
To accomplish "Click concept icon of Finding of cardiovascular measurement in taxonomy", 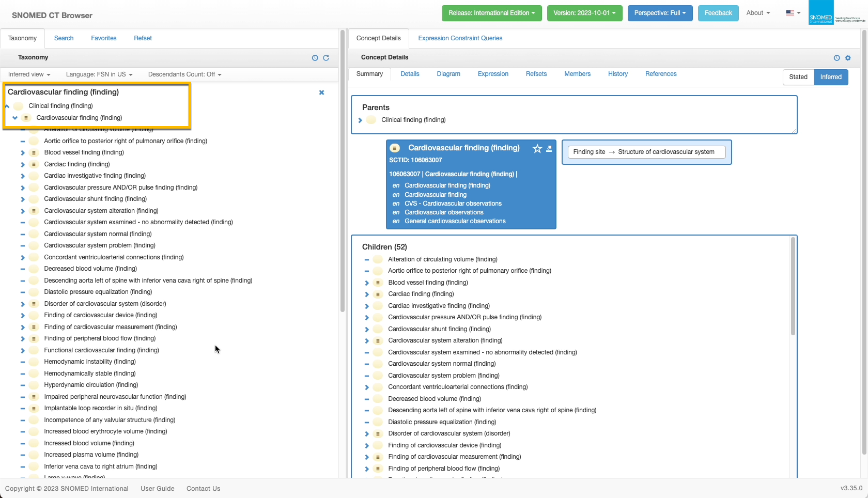I will tap(34, 327).
